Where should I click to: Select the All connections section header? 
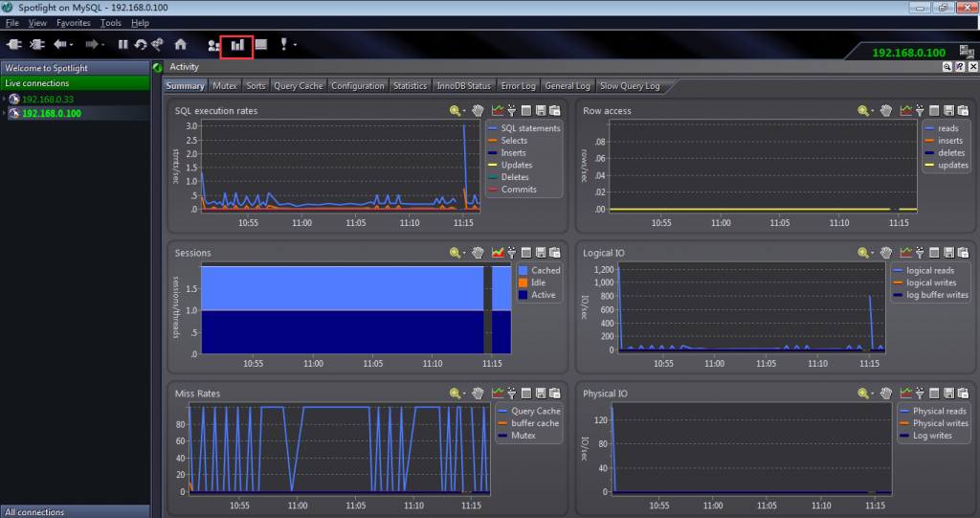click(75, 511)
